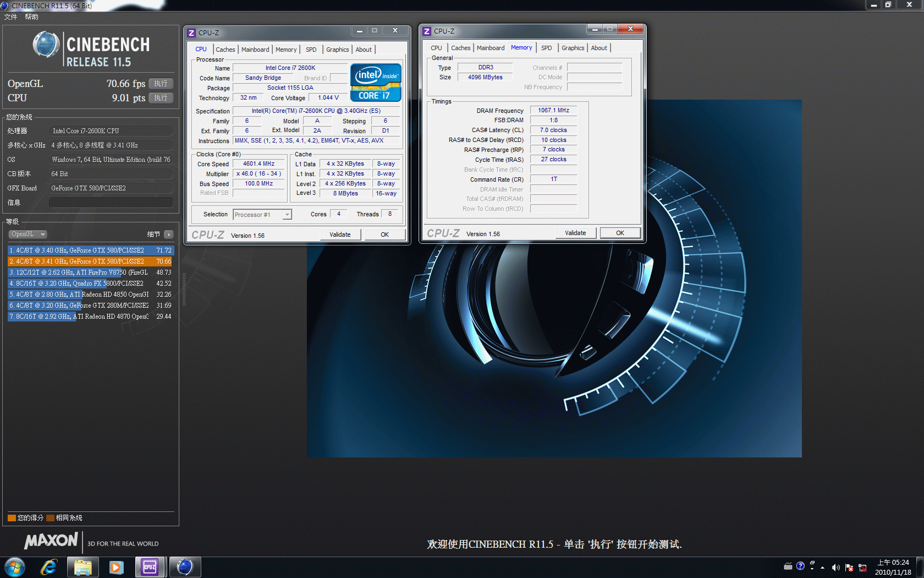Select ranking row 1 with score 71.72

click(x=90, y=250)
